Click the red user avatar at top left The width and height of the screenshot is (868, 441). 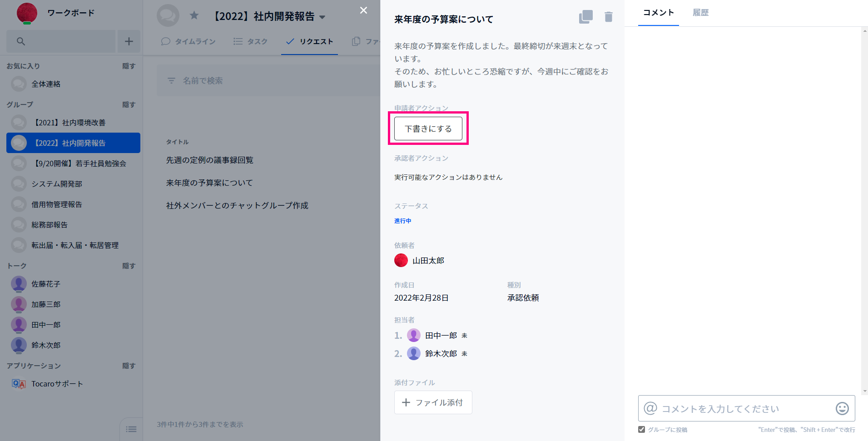pyautogui.click(x=27, y=13)
